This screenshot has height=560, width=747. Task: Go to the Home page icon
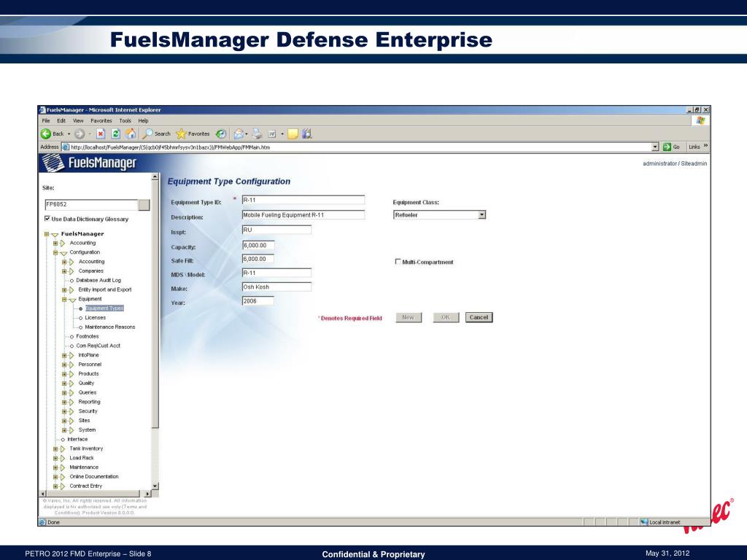[131, 134]
